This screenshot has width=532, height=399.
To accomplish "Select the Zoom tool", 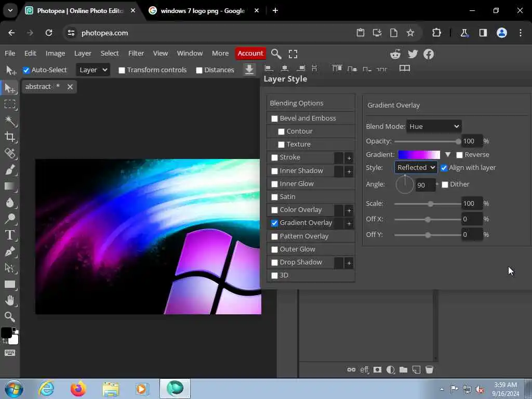I will tap(10, 316).
